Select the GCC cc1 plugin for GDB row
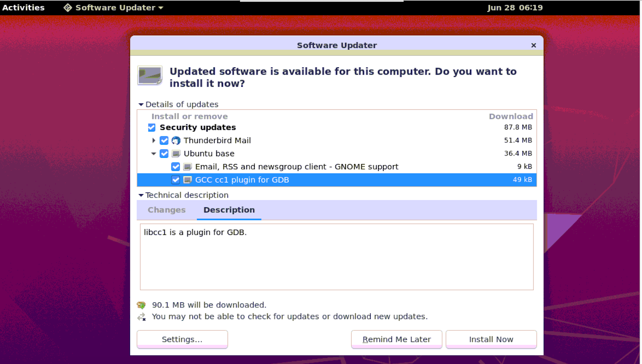642x364 pixels. pyautogui.click(x=337, y=180)
